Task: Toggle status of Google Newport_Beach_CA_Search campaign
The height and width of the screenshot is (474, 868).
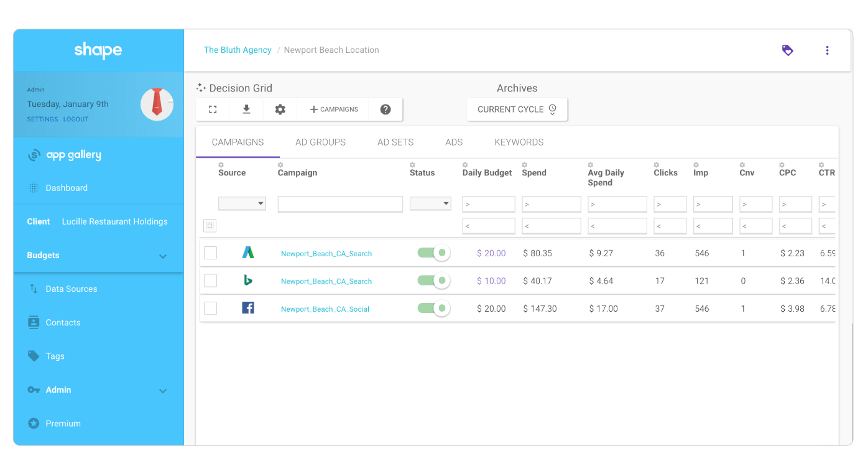Action: coord(433,253)
